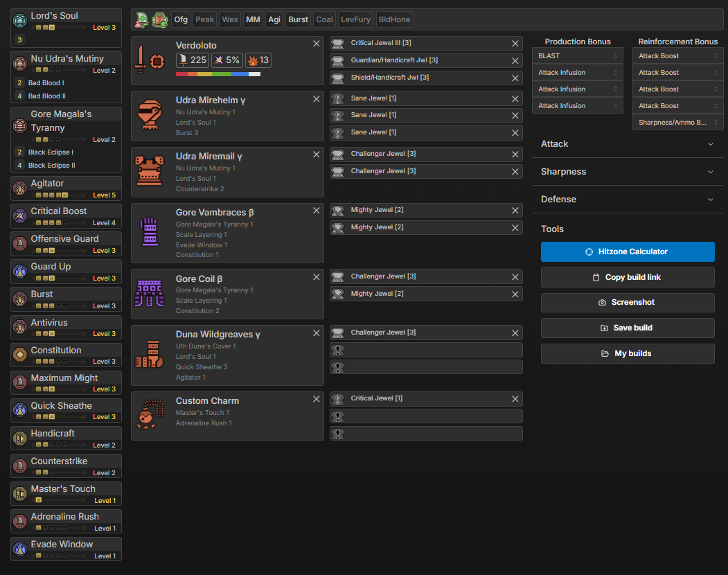Click the second empty Custom Charm decoration slot
The image size is (728, 575).
point(426,416)
